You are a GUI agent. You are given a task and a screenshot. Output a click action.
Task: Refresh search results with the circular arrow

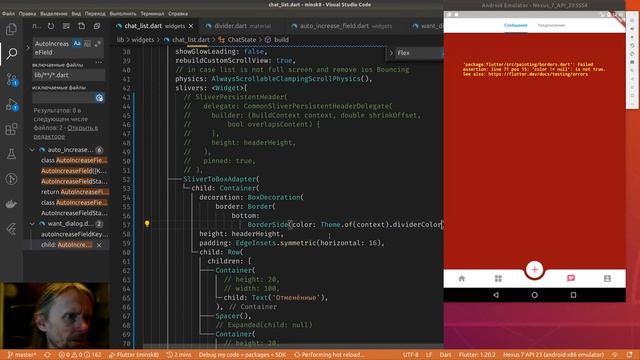click(x=51, y=26)
